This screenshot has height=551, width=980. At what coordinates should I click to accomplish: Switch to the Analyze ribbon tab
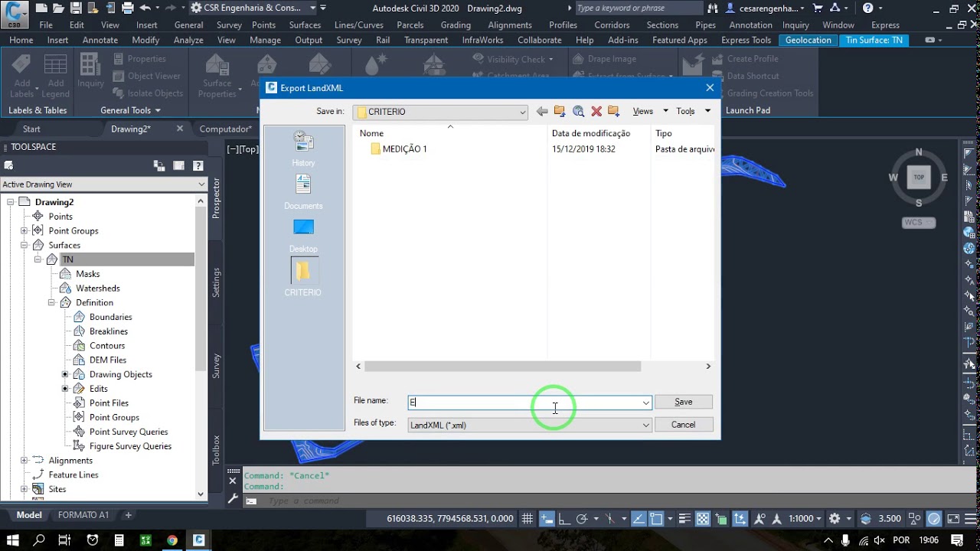188,40
